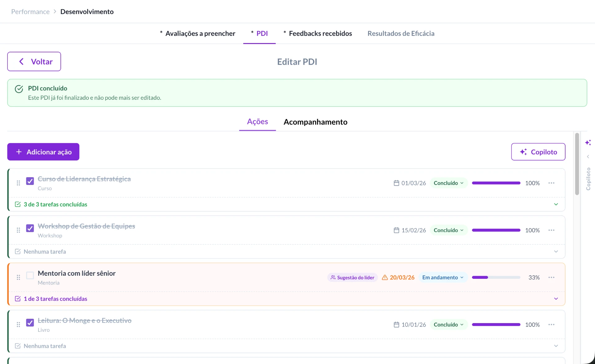Click the Mentoria com líder sênior title
The image size is (595, 364).
click(77, 273)
